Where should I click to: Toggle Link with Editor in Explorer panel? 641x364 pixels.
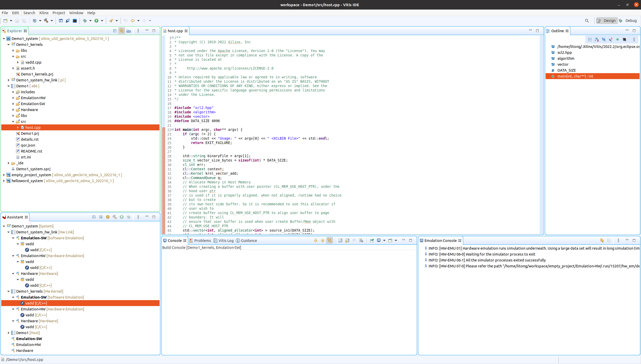click(122, 31)
